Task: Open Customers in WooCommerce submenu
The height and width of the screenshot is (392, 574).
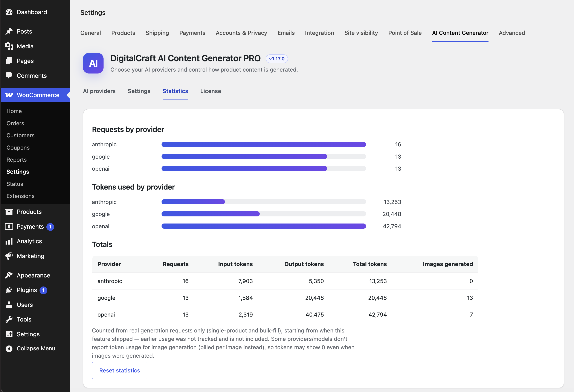Action: [x=20, y=135]
